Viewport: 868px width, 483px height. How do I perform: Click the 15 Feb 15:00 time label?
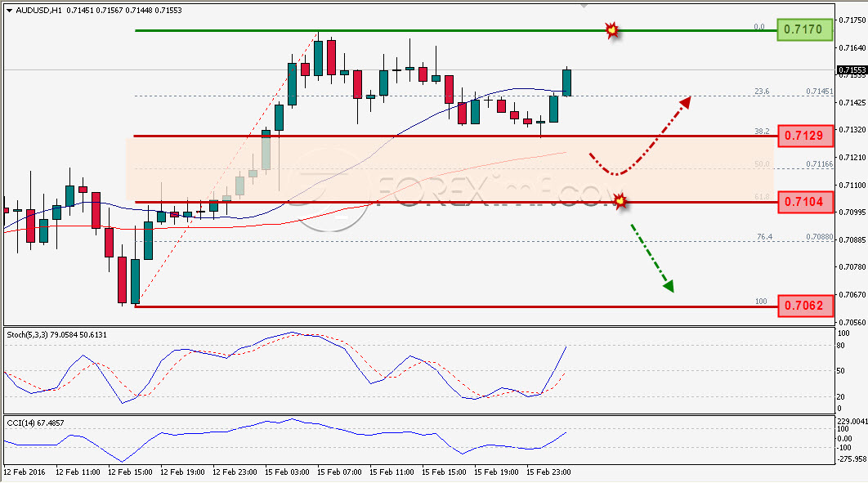pos(444,472)
